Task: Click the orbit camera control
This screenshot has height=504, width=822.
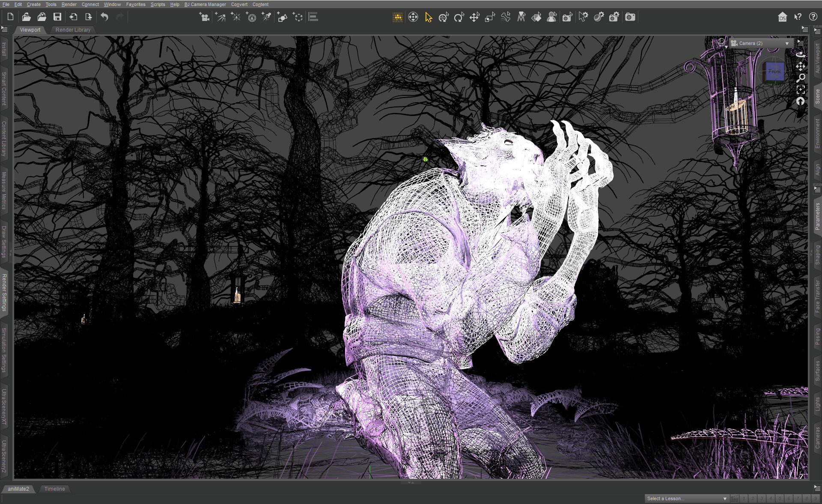Action: [801, 55]
